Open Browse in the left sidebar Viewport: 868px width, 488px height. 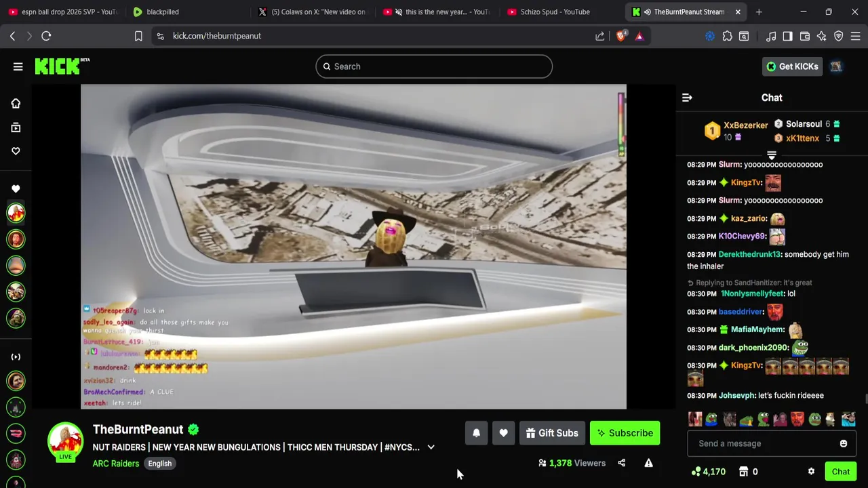point(16,127)
